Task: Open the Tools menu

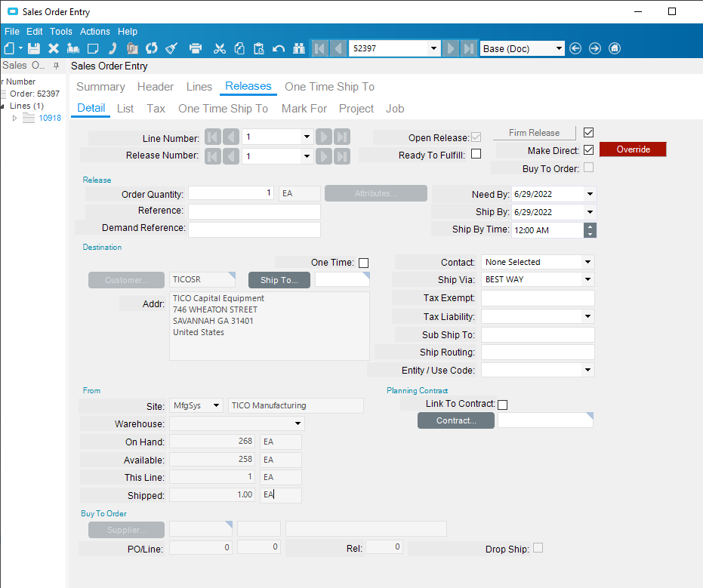Action: tap(61, 32)
